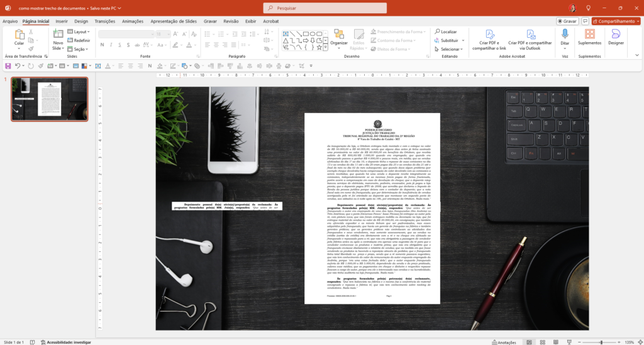Open Suplementos add-ins
This screenshot has height=345, width=644.
click(589, 37)
